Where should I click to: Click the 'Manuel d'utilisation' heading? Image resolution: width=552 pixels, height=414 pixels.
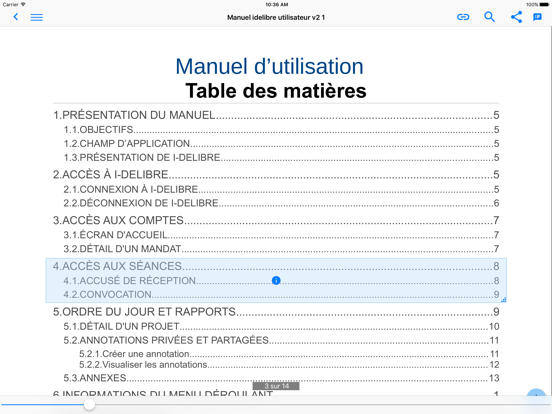269,66
